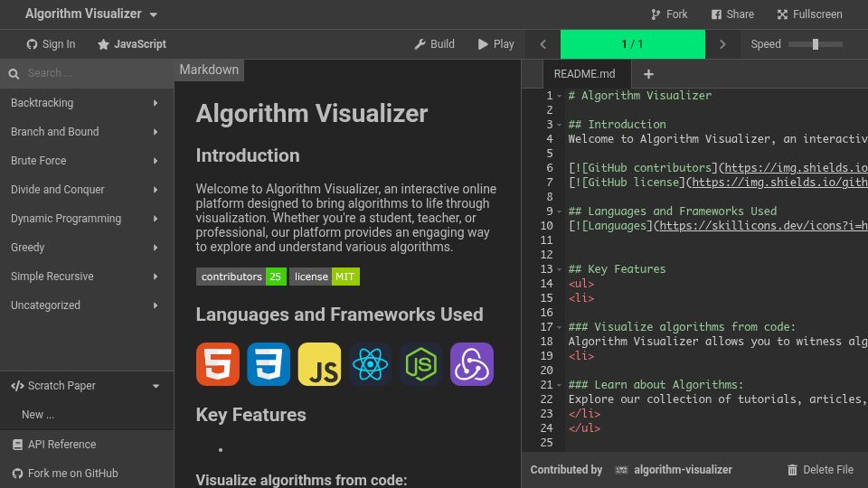Click the license MIT badge

click(x=325, y=277)
